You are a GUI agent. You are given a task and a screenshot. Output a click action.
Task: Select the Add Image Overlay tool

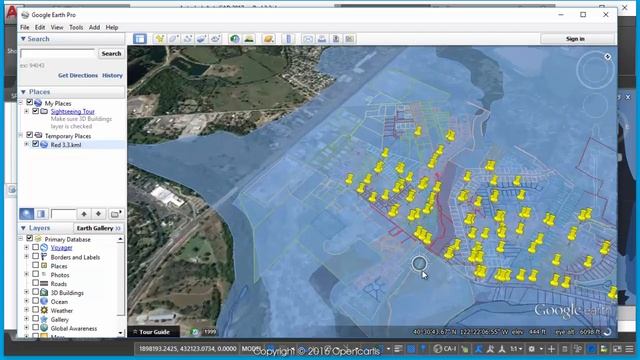click(x=202, y=39)
